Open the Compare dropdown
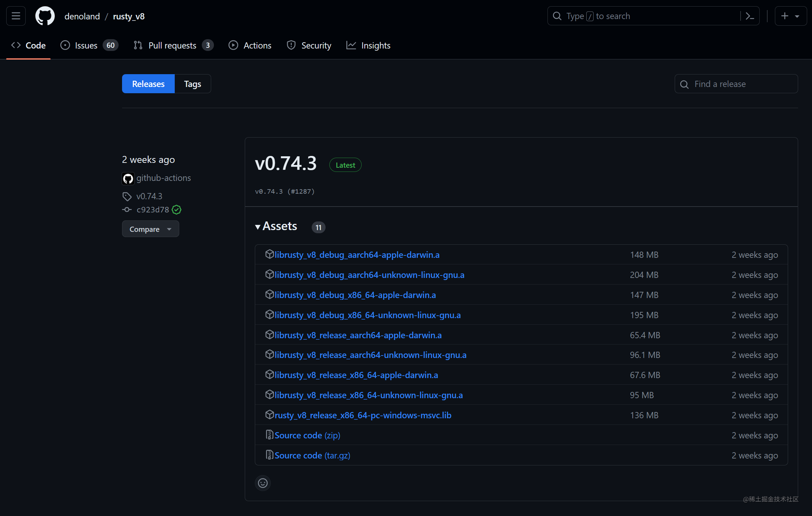This screenshot has width=812, height=516. (x=150, y=229)
